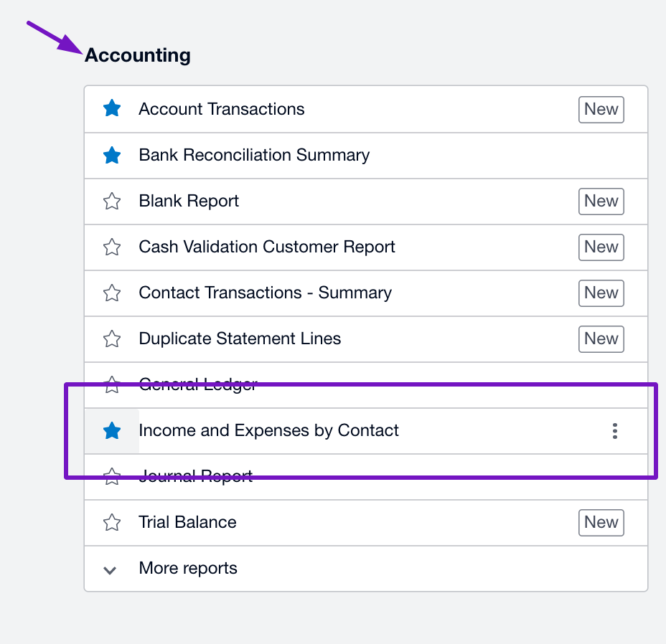Open Bank Reconciliation Summary report
Screen dimensions: 666x644
tap(254, 155)
